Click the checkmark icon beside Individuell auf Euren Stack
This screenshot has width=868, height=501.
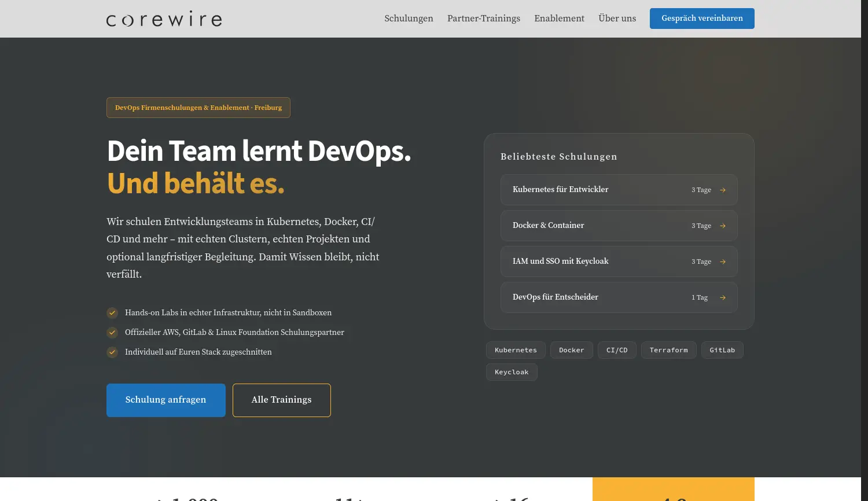[112, 352]
